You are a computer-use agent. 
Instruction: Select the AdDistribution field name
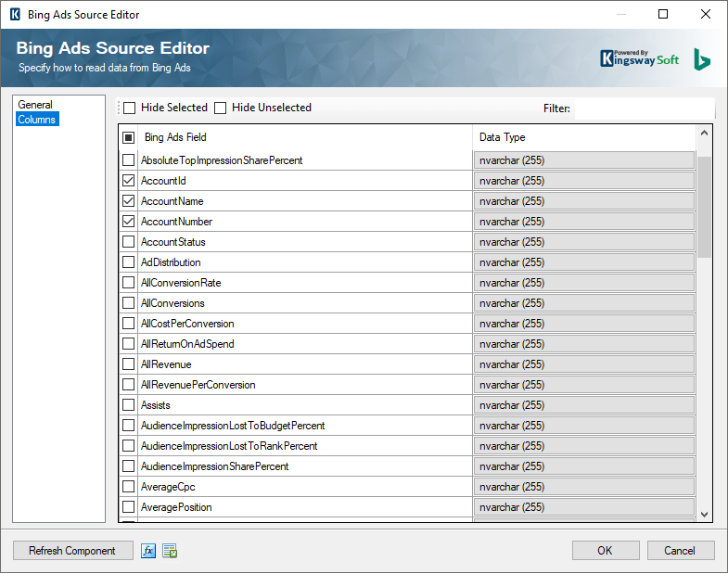(171, 262)
